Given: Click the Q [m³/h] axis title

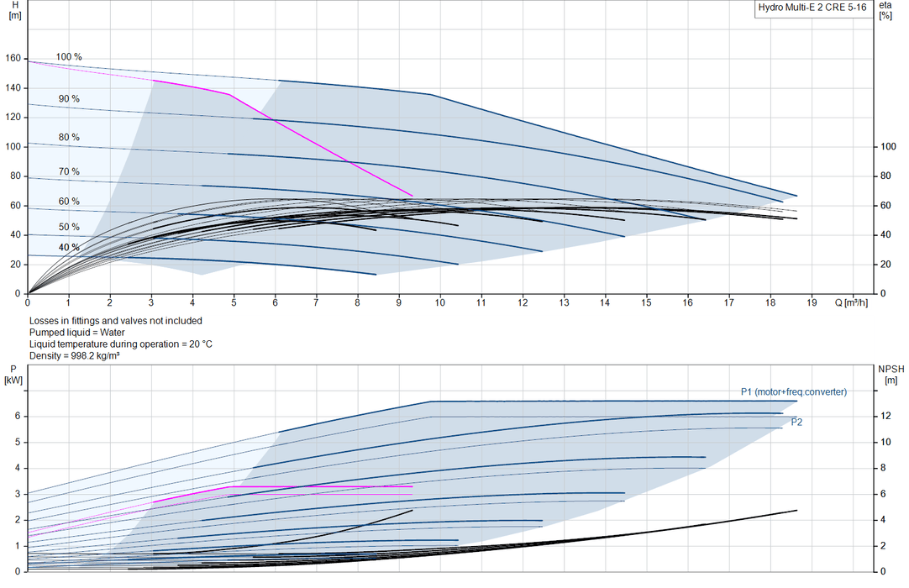Looking at the screenshot, I should (x=852, y=302).
